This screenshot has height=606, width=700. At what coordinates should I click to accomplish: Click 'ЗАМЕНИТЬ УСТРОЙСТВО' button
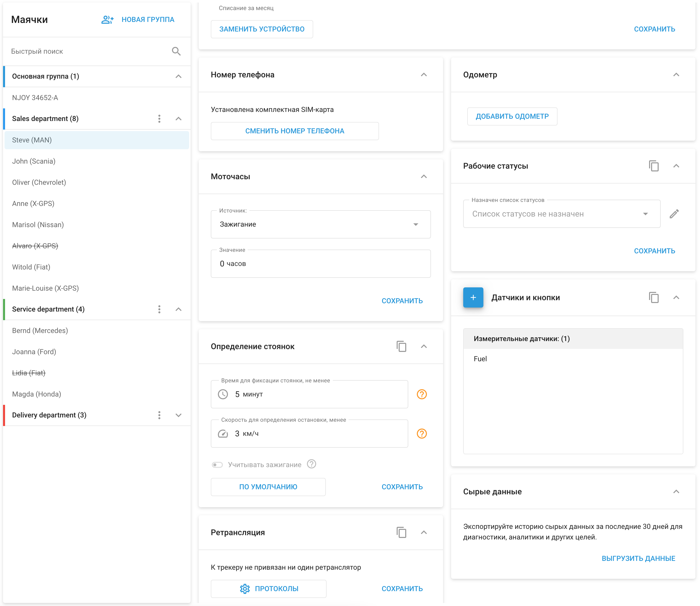point(261,29)
